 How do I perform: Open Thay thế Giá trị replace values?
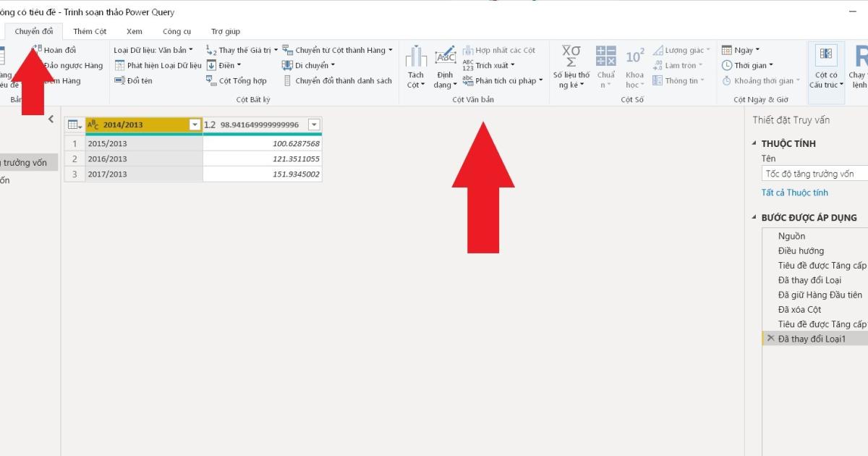click(x=242, y=50)
